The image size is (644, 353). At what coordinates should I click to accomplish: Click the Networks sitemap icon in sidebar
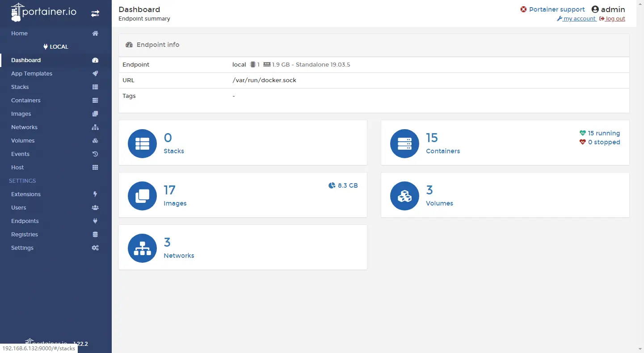click(x=95, y=127)
